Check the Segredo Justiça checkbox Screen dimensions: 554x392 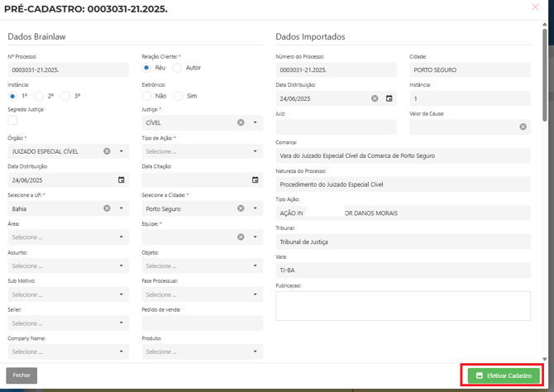click(x=12, y=120)
